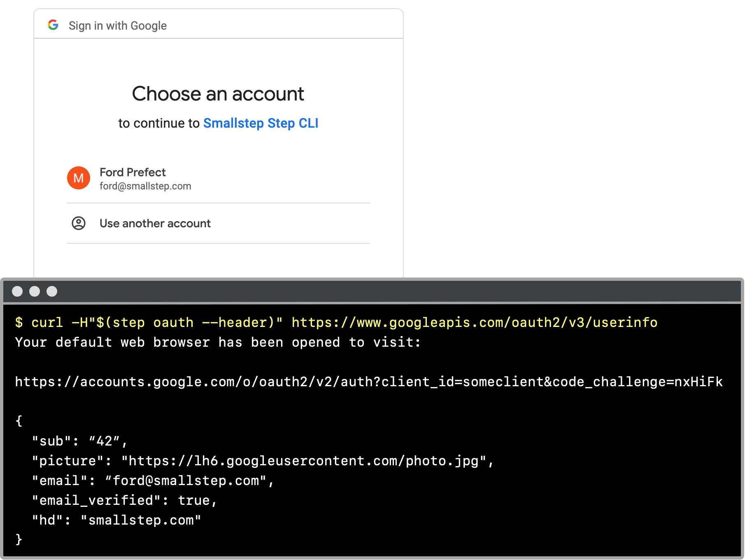The height and width of the screenshot is (560, 745).
Task: Click the "picture" JSON line in terminal
Action: point(263,461)
